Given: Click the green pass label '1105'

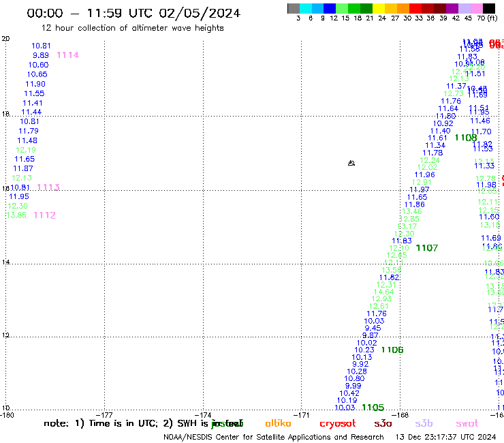Looking at the screenshot, I should click(373, 408).
